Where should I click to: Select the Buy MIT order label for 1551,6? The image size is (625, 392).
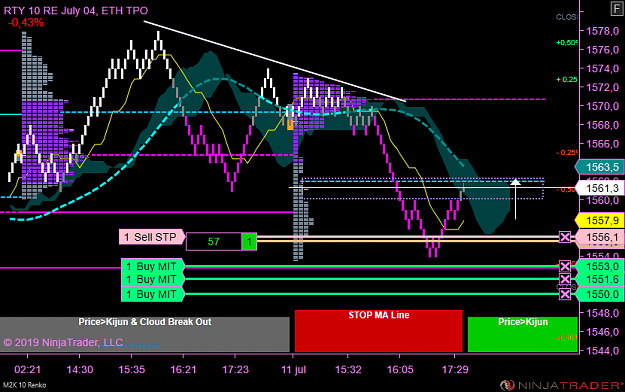pyautogui.click(x=153, y=280)
